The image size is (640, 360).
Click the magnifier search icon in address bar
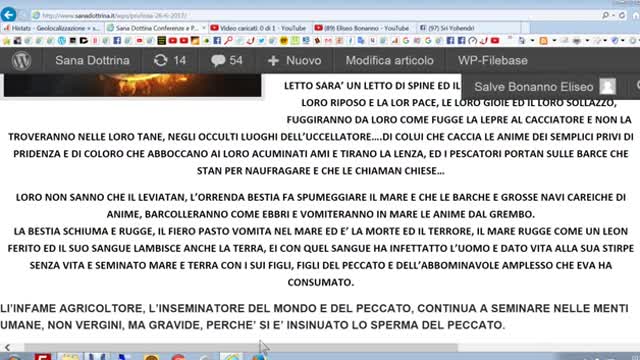(605, 15)
